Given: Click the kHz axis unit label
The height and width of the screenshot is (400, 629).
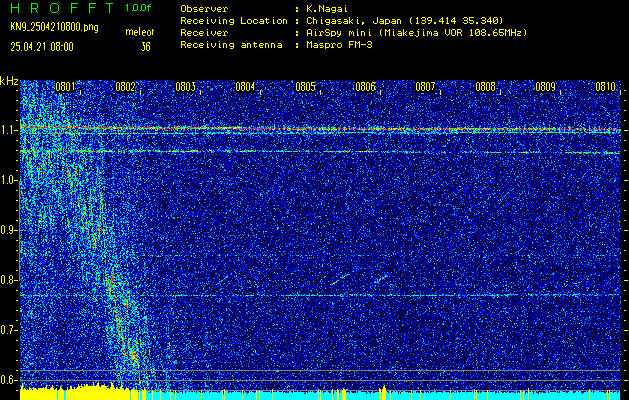Looking at the screenshot, I should coord(9,81).
